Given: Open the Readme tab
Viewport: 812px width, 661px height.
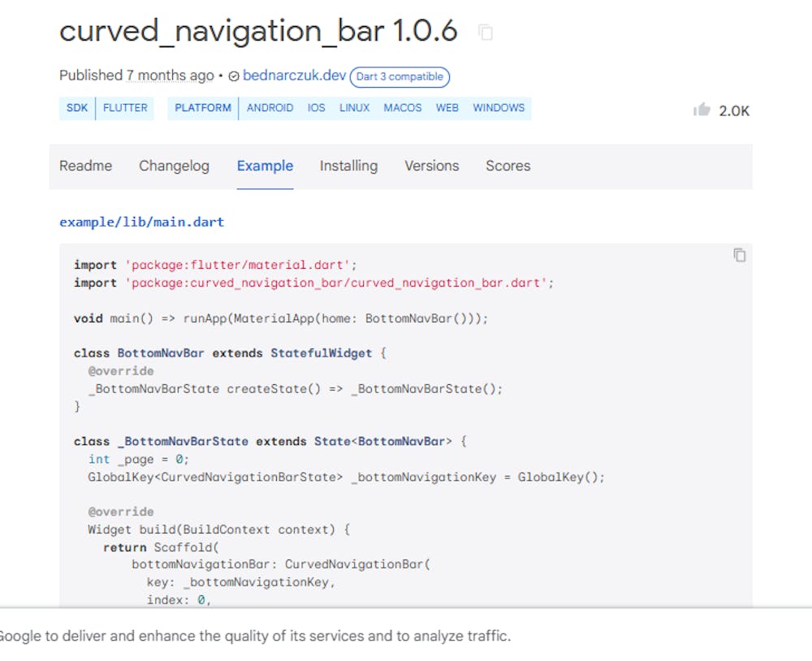Looking at the screenshot, I should (x=85, y=166).
